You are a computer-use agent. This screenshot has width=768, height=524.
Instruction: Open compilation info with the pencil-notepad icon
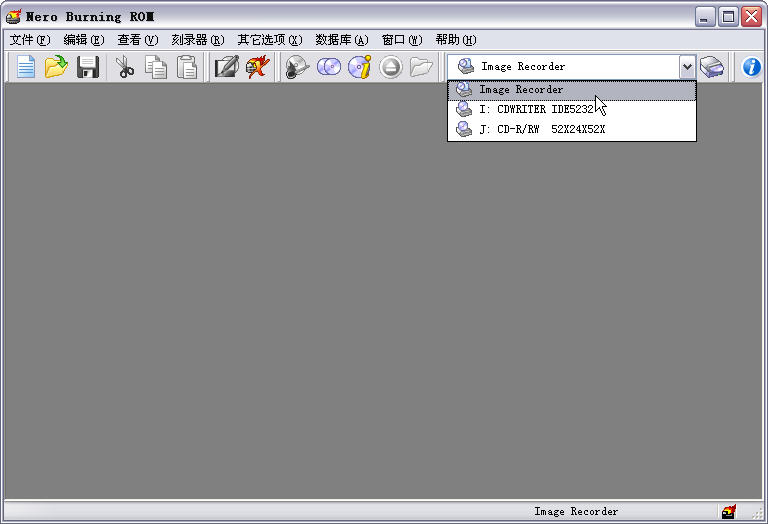click(227, 67)
